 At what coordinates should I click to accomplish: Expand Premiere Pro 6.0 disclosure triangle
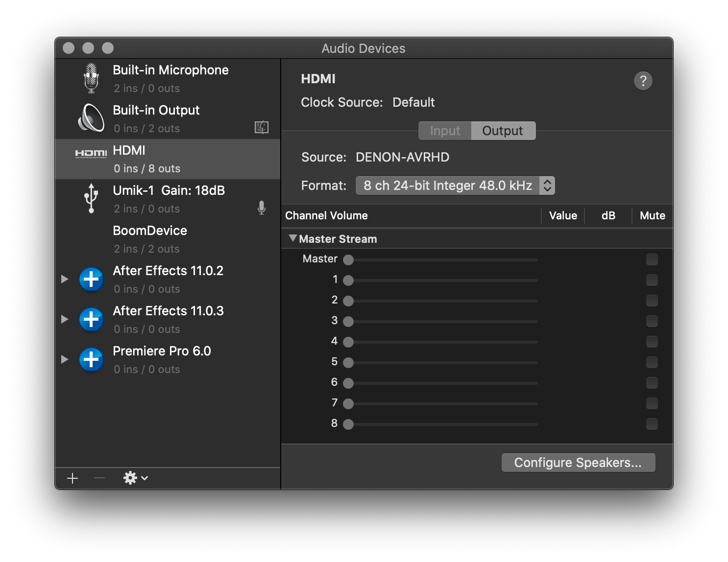[65, 359]
